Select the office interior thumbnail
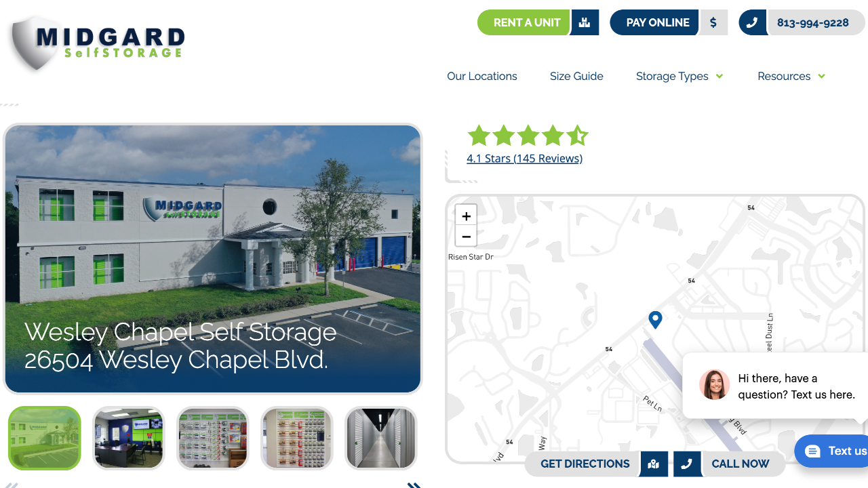Viewport: 868px width, 488px height. pos(129,438)
